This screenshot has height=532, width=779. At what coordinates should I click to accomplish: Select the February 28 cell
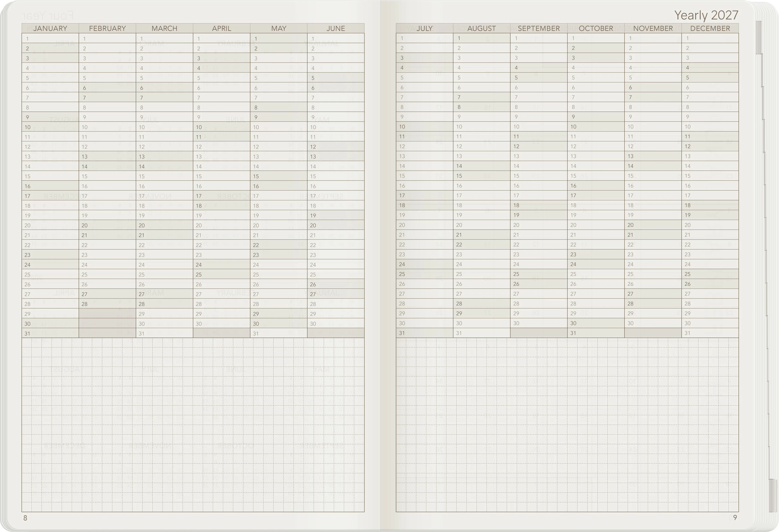coord(107,304)
